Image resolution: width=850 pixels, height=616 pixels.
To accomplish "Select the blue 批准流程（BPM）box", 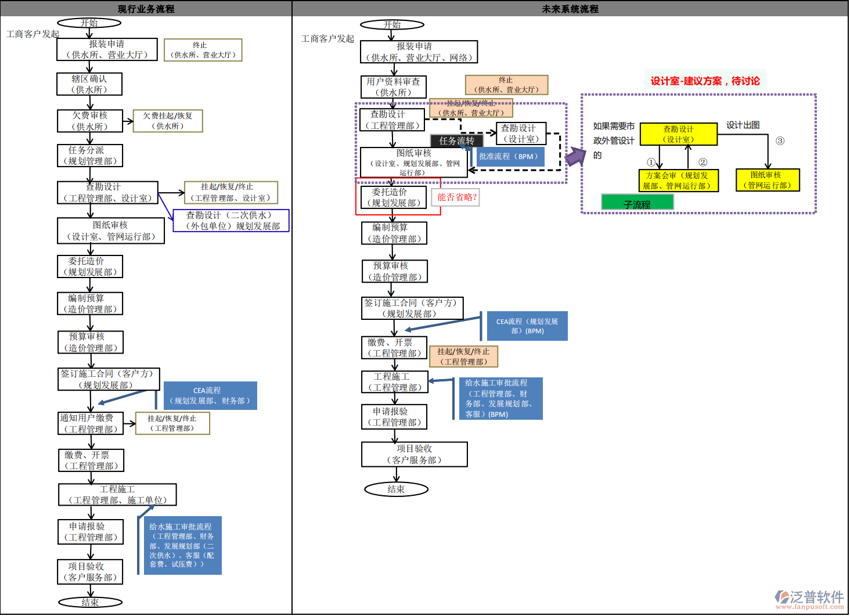I will click(x=509, y=157).
